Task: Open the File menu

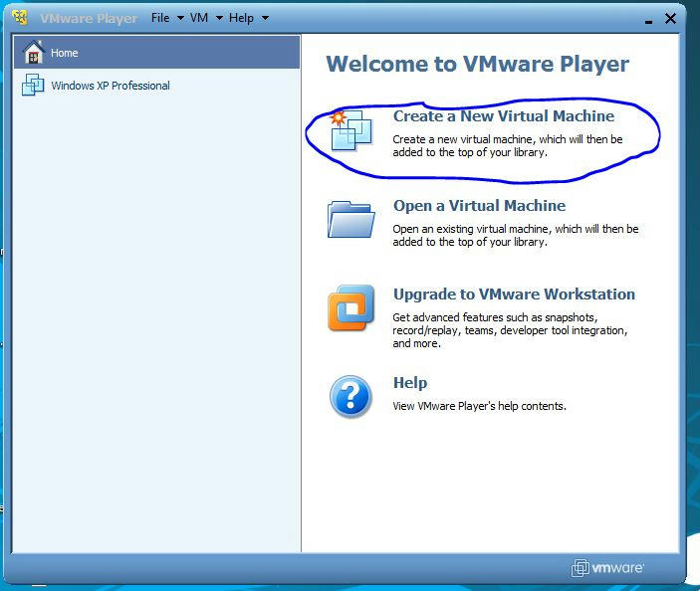Action: (160, 18)
